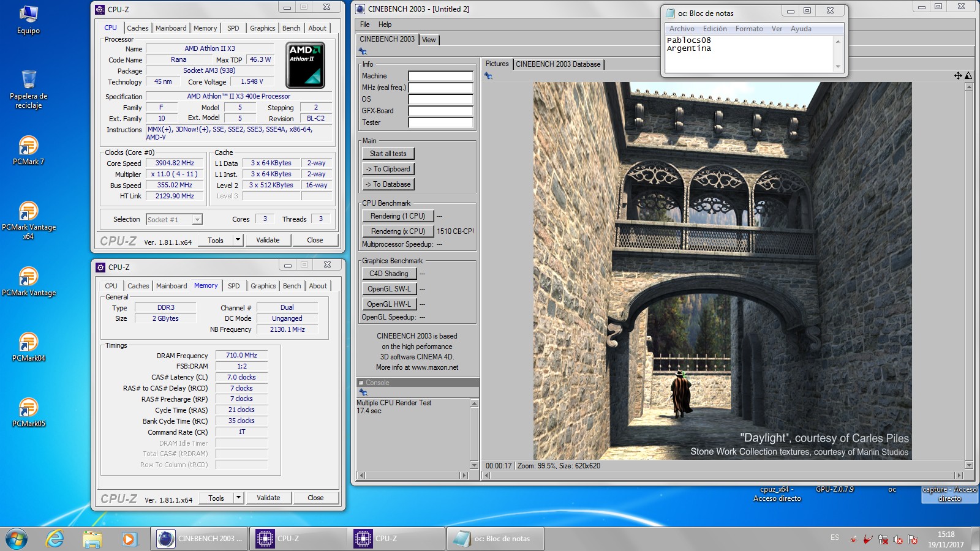Click Close button in bottom CPU-Z window

coord(315,498)
